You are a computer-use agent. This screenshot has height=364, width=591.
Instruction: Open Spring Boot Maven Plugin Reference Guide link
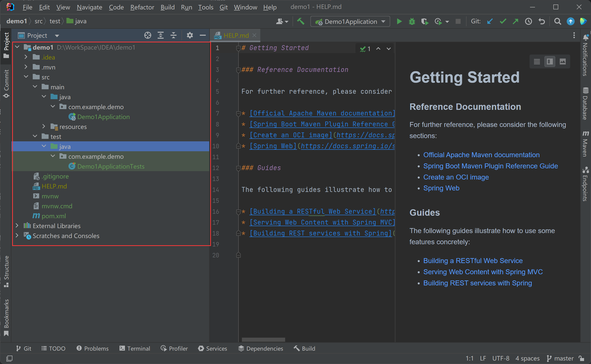pyautogui.click(x=490, y=166)
